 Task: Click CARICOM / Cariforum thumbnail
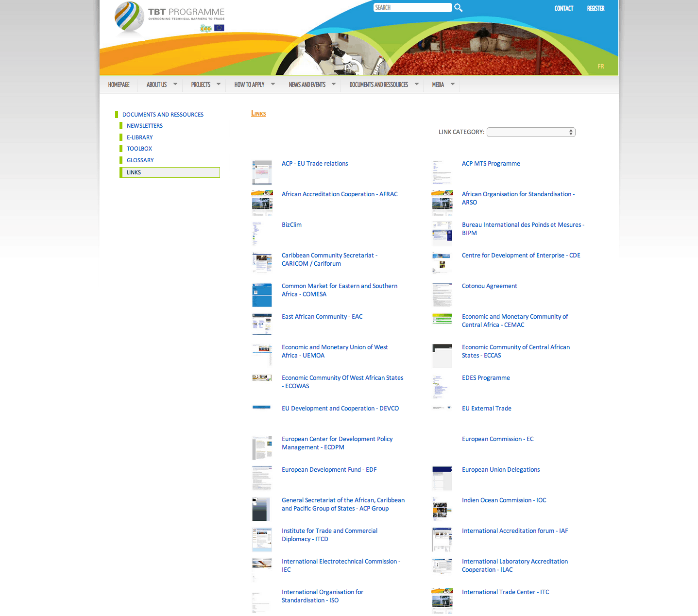point(262,263)
